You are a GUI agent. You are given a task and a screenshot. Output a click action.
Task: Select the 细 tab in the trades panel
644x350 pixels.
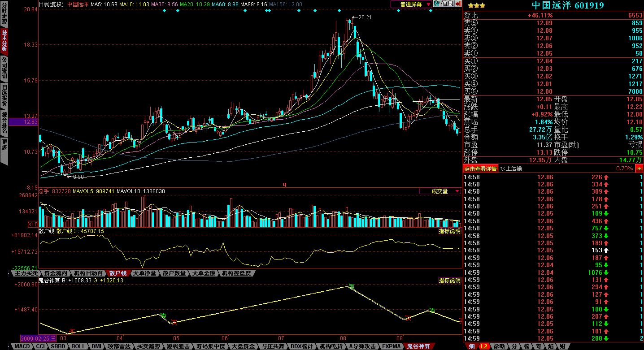point(471,346)
